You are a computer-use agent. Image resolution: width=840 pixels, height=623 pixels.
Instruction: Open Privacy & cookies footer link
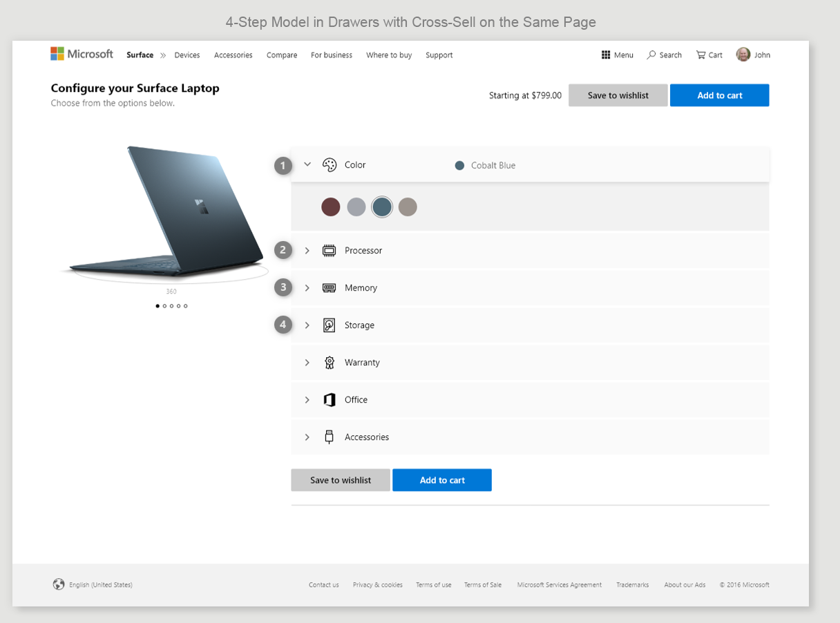tap(378, 585)
